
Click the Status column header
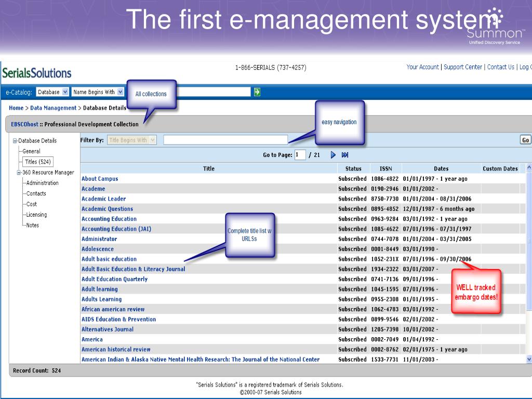(353, 169)
